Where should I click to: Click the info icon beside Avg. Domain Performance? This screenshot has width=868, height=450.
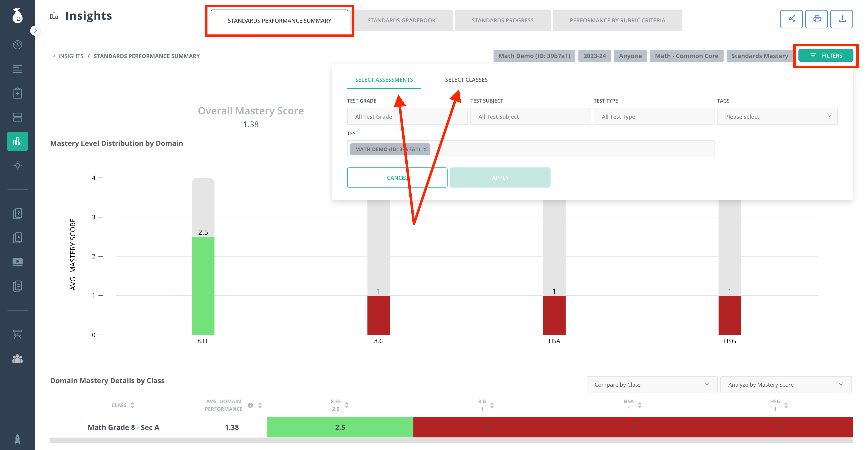click(x=250, y=405)
